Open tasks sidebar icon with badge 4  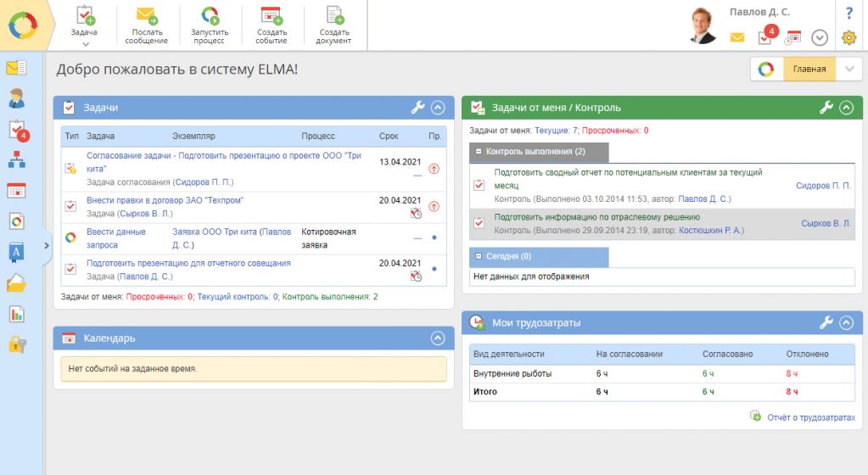[17, 130]
